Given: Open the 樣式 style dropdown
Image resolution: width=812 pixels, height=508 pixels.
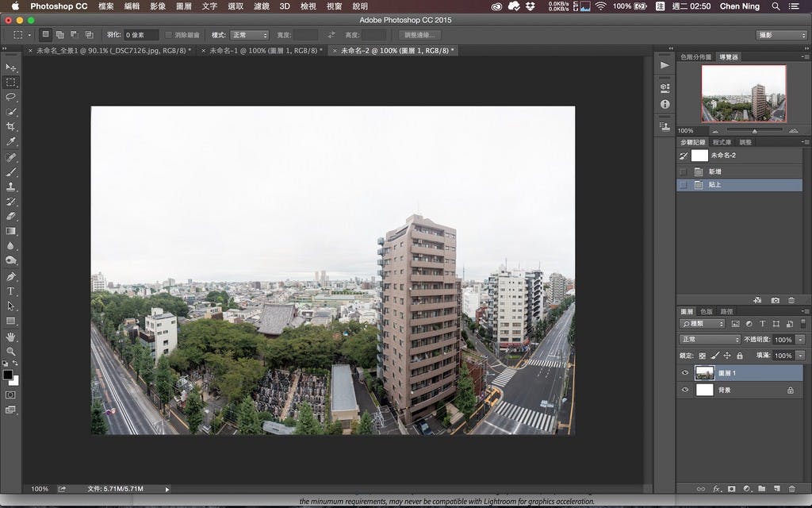Looking at the screenshot, I should tap(249, 35).
